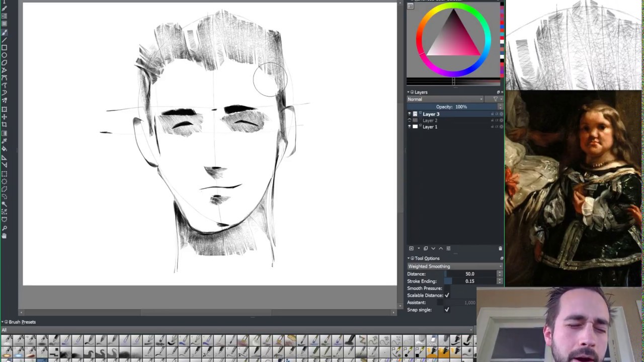Hide Layer 1 with eye icon
This screenshot has width=644, height=362.
click(x=410, y=127)
